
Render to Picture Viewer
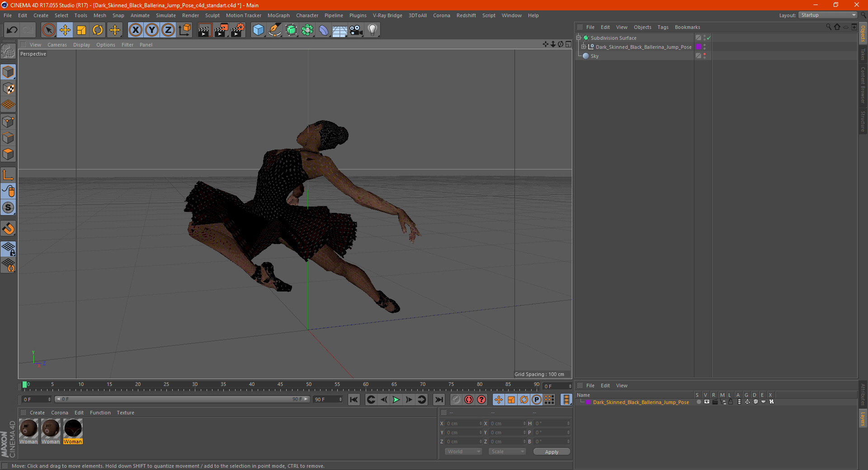221,30
